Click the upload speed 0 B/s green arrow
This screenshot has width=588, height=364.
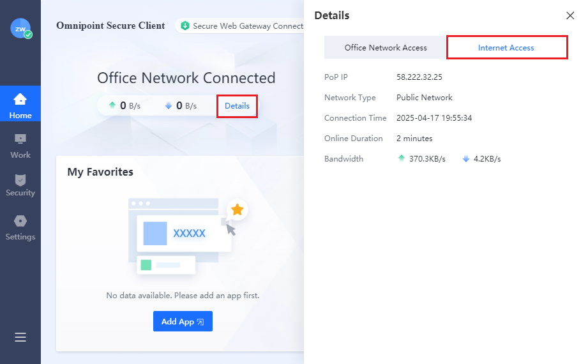tap(112, 105)
